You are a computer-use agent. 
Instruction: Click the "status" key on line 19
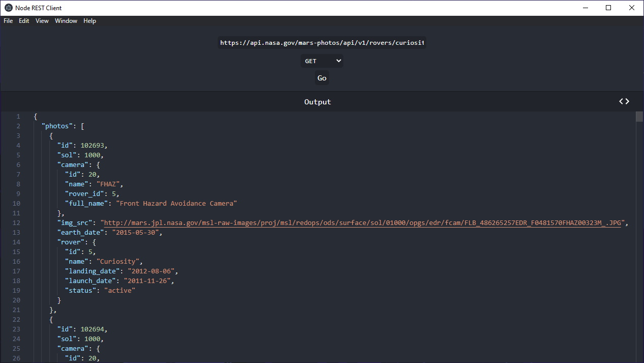[x=80, y=290]
